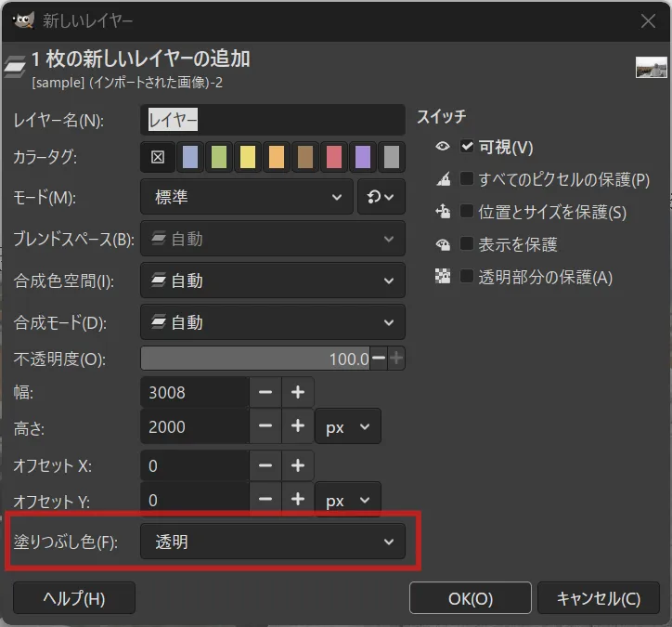Choose the orange color tag
Screen dimensions: 672x627
(277, 157)
